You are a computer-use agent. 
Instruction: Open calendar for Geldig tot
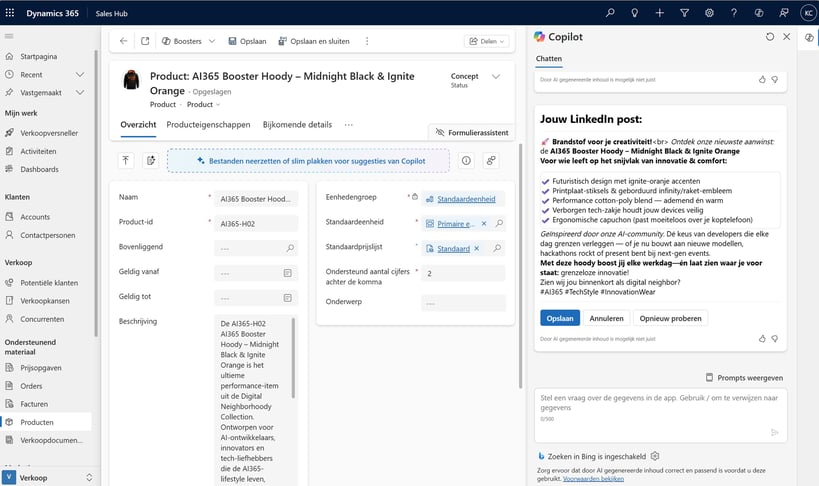coord(287,298)
